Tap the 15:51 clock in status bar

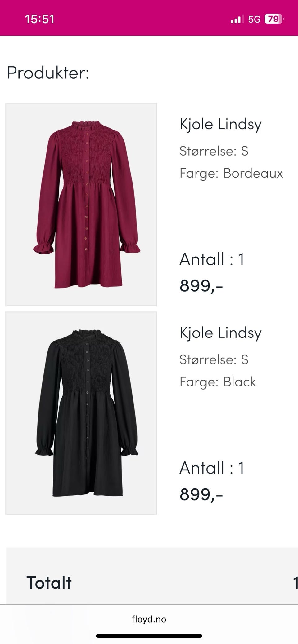click(x=39, y=19)
